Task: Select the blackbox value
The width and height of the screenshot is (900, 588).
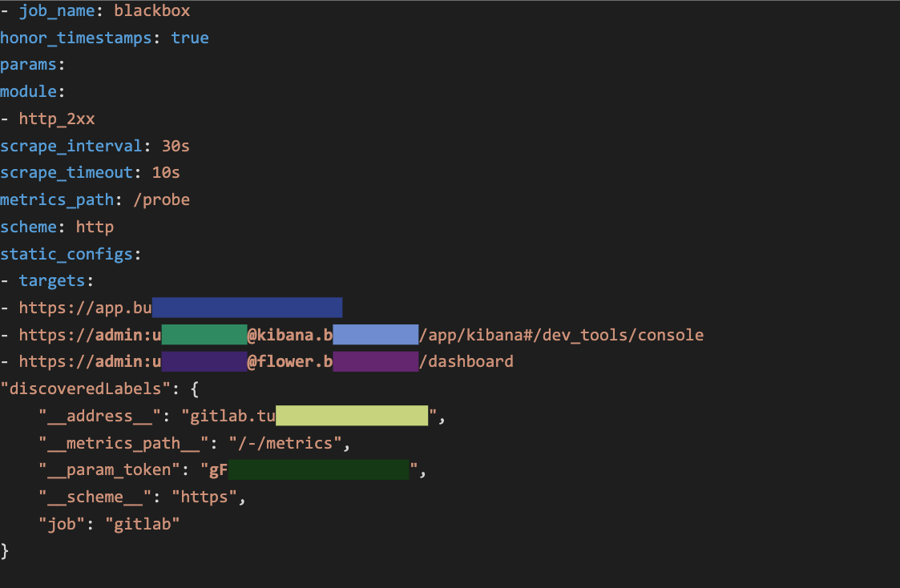Action: click(x=152, y=11)
